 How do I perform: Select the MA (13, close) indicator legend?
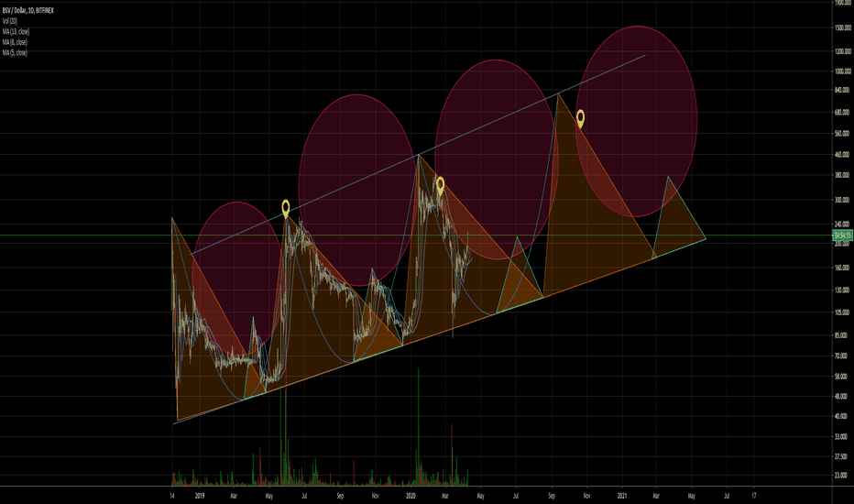pyautogui.click(x=15, y=31)
